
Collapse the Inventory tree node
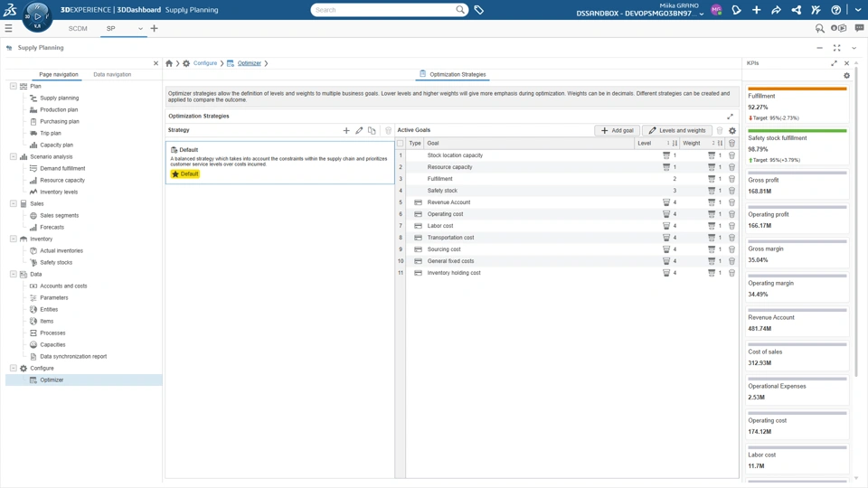pos(14,239)
